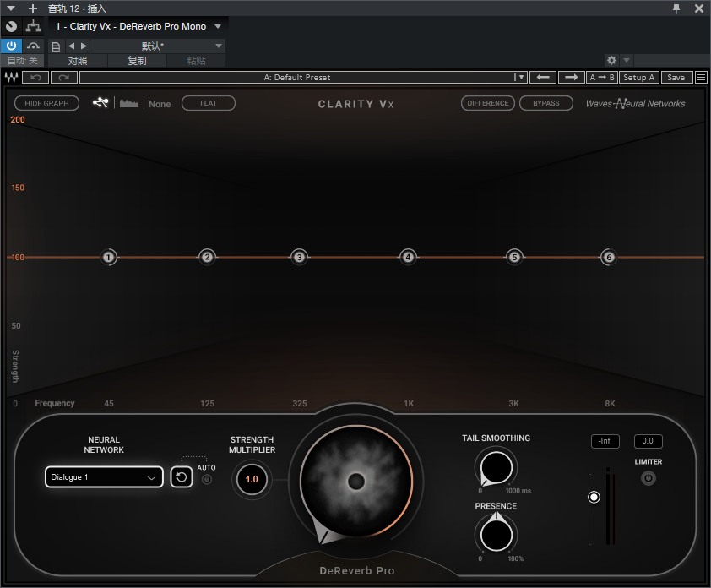
Task: Select band node 4 at 1K
Action: pyautogui.click(x=408, y=257)
